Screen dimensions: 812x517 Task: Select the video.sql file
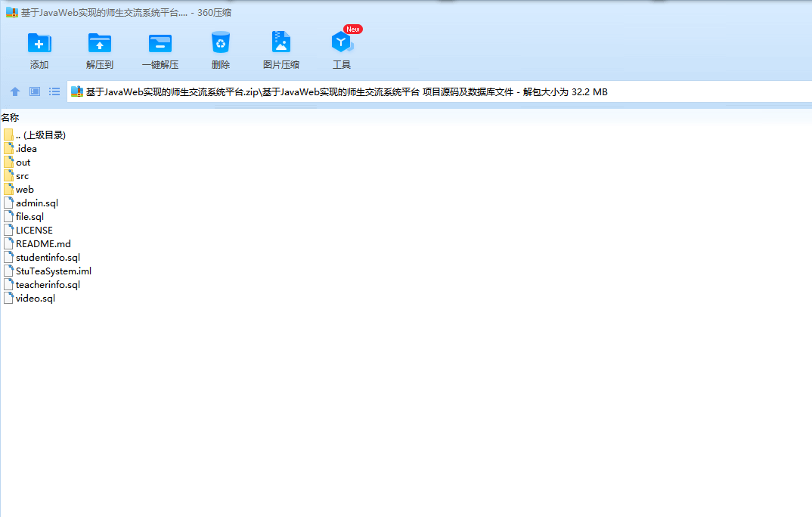(x=29, y=298)
